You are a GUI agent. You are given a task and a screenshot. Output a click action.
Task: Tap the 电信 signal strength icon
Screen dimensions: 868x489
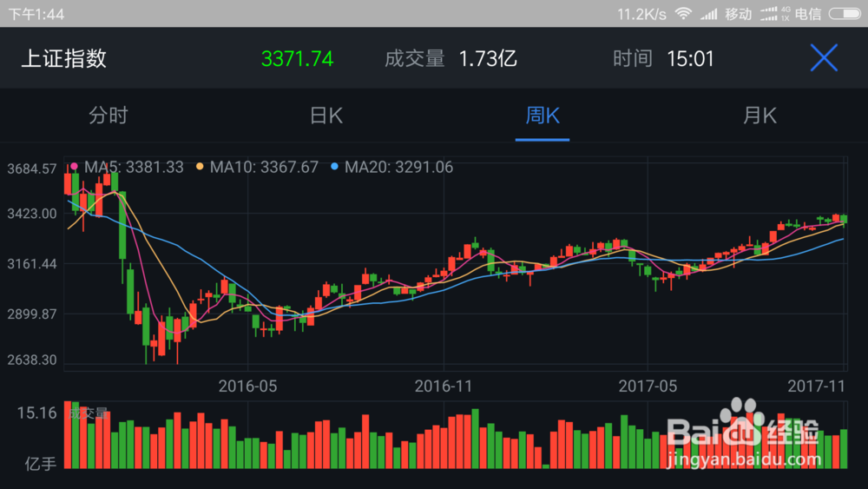768,14
